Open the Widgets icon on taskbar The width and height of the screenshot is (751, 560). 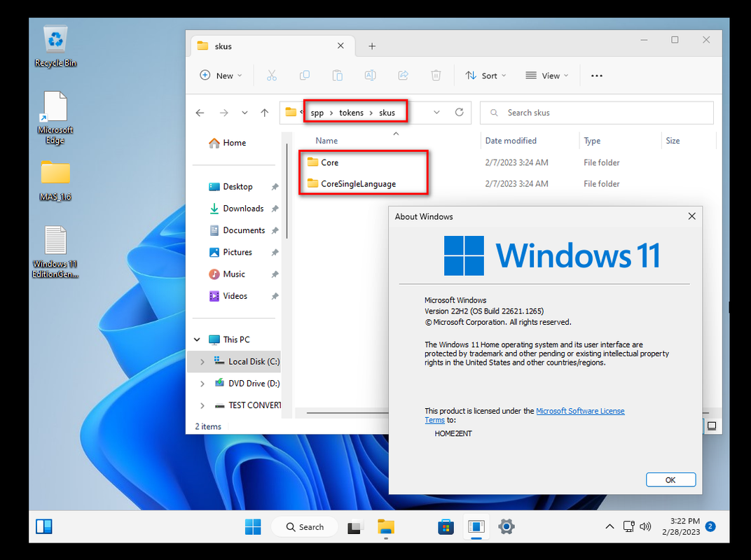(x=44, y=526)
